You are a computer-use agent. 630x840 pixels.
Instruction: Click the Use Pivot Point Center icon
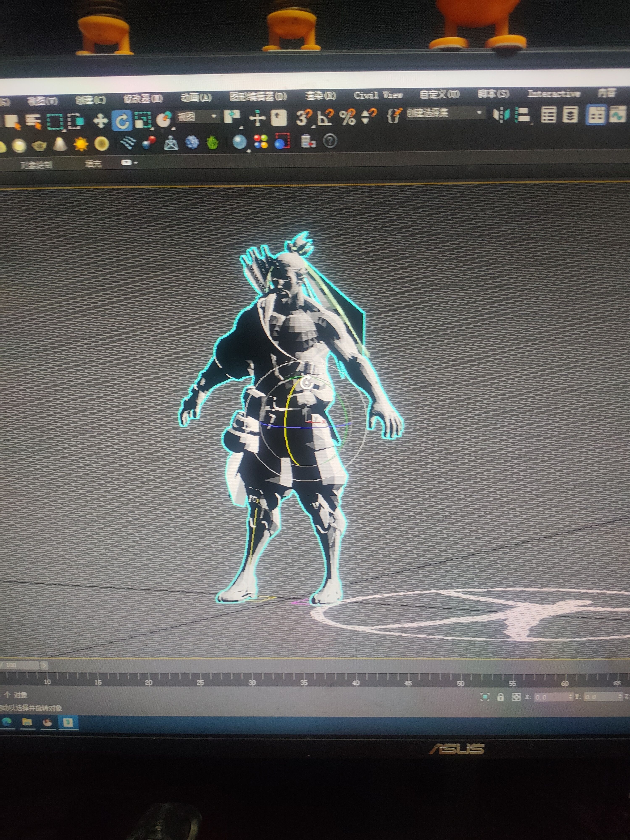tap(232, 117)
